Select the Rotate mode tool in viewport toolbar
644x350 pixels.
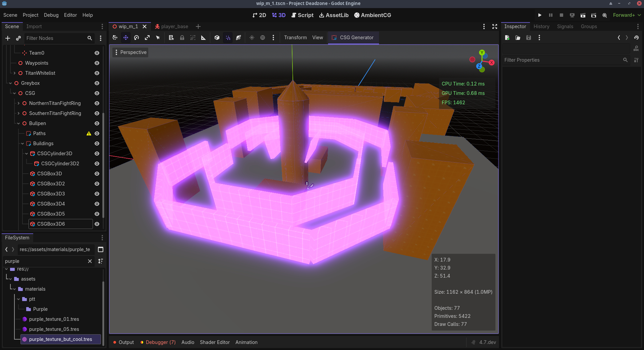(x=137, y=38)
